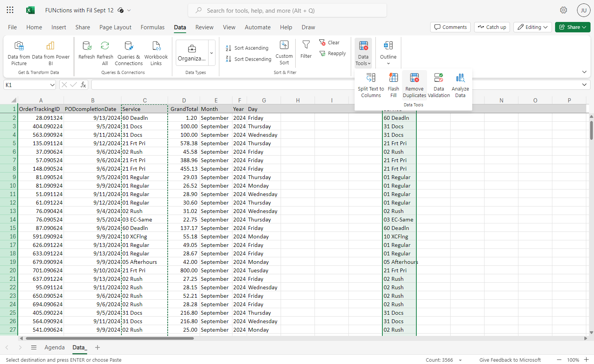The height and width of the screenshot is (364, 594).
Task: Zoom in with the plus button
Action: (586, 360)
